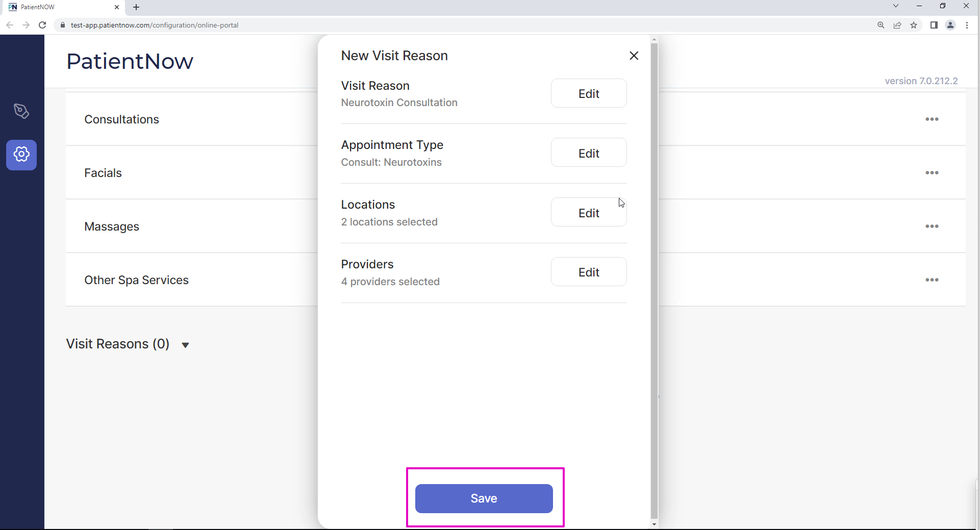Edit the Appointment Type

coord(588,153)
